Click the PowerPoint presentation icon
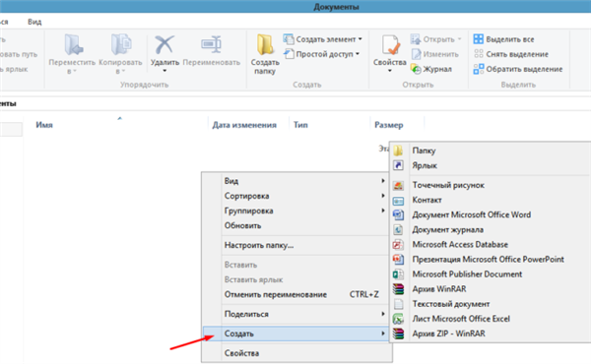The width and height of the screenshot is (591, 364). point(398,260)
